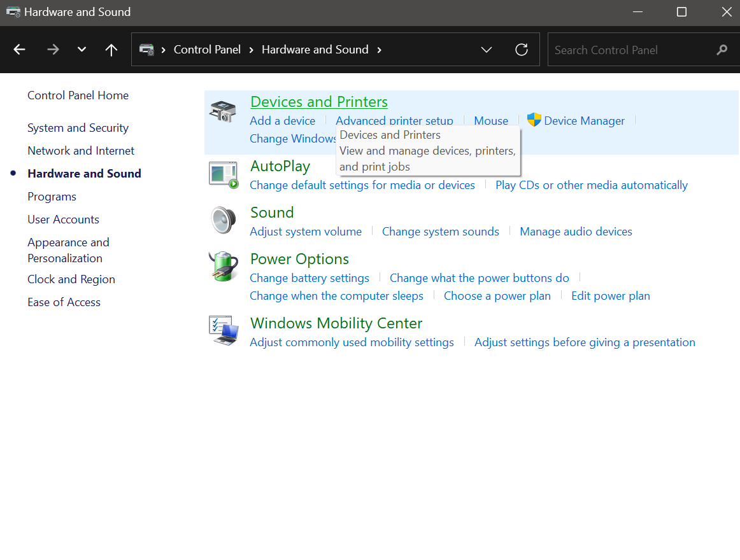Click Change system sounds
The image size is (740, 560).
440,232
